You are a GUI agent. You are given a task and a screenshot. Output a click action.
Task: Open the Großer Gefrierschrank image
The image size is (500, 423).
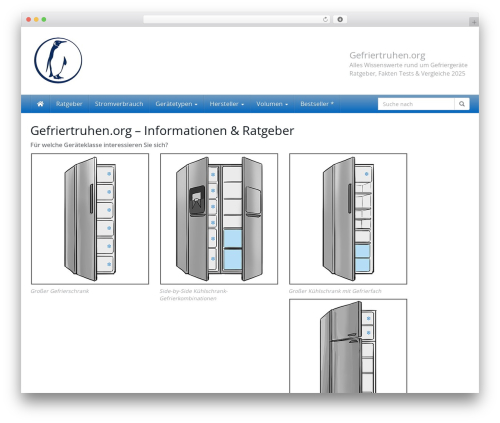point(90,219)
